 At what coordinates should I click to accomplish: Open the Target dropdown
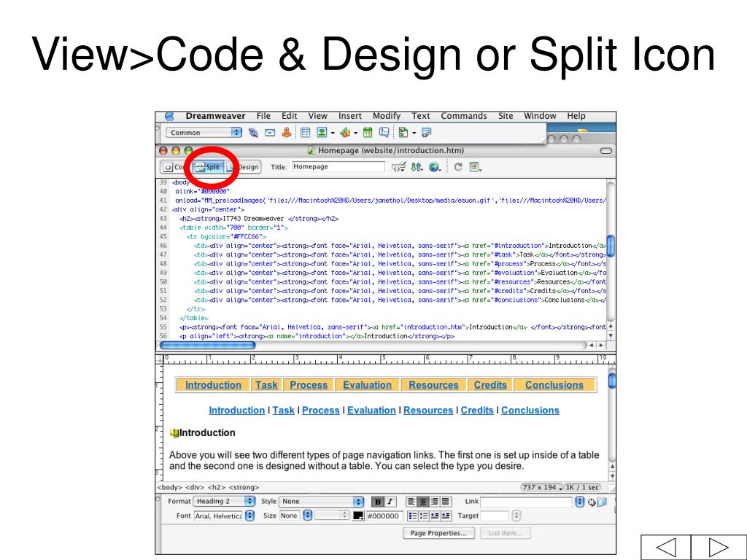pos(516,516)
